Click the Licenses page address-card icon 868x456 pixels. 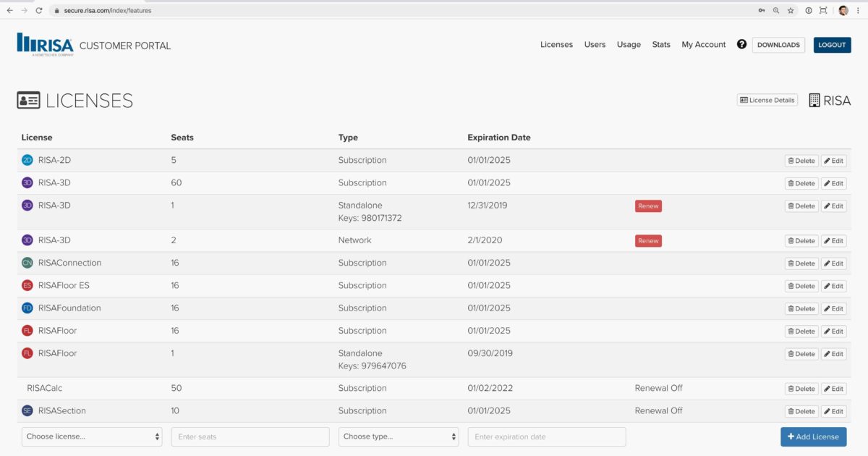[x=27, y=100]
